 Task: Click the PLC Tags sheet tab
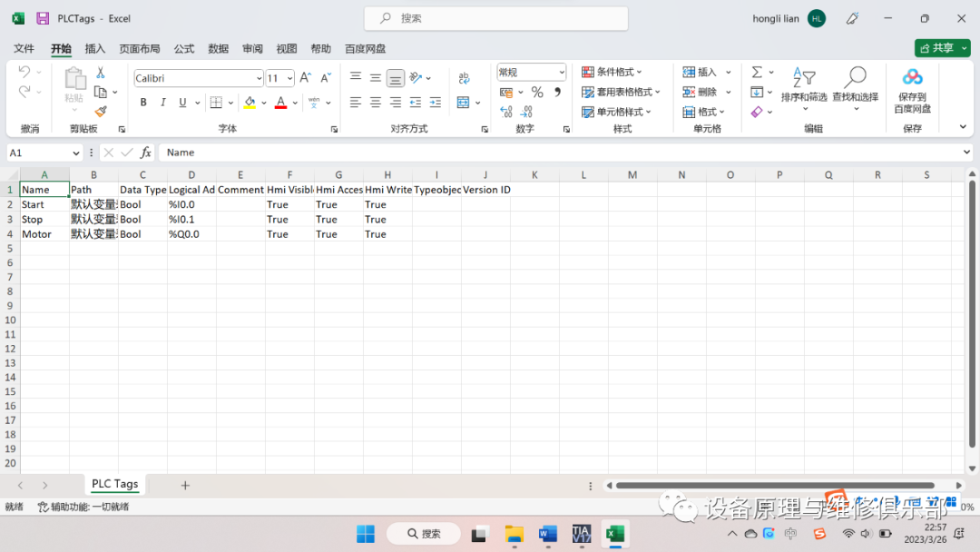click(114, 484)
